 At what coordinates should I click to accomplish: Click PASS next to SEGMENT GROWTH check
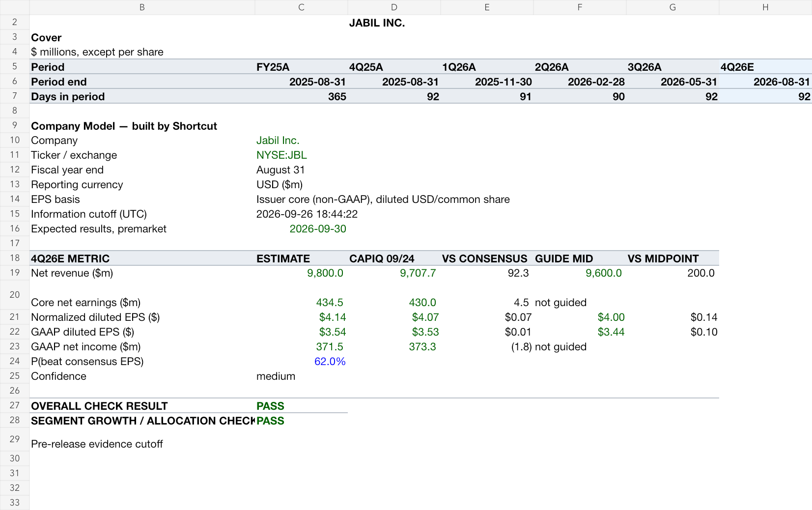(x=301, y=421)
